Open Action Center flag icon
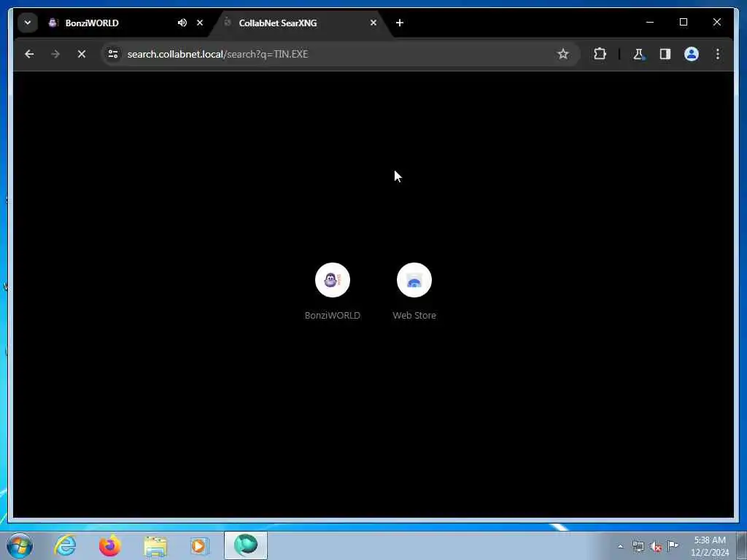Viewport: 747px width, 560px height. point(673,545)
